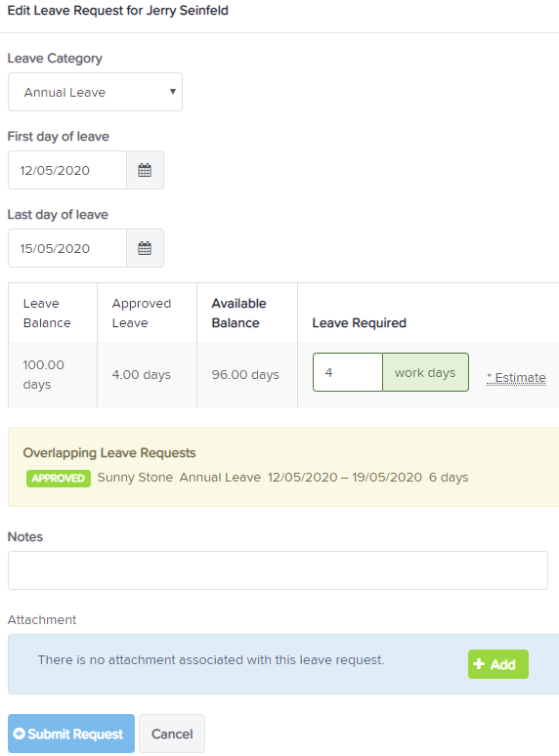Click the plus-circle icon on Submit Request
This screenshot has width=559, height=756.
coord(20,734)
